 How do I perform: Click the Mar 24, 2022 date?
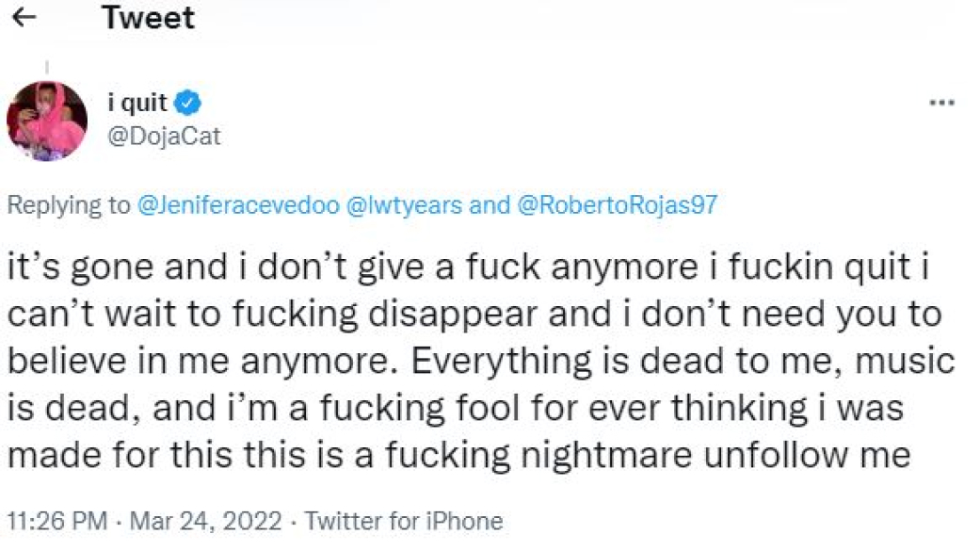[205, 521]
